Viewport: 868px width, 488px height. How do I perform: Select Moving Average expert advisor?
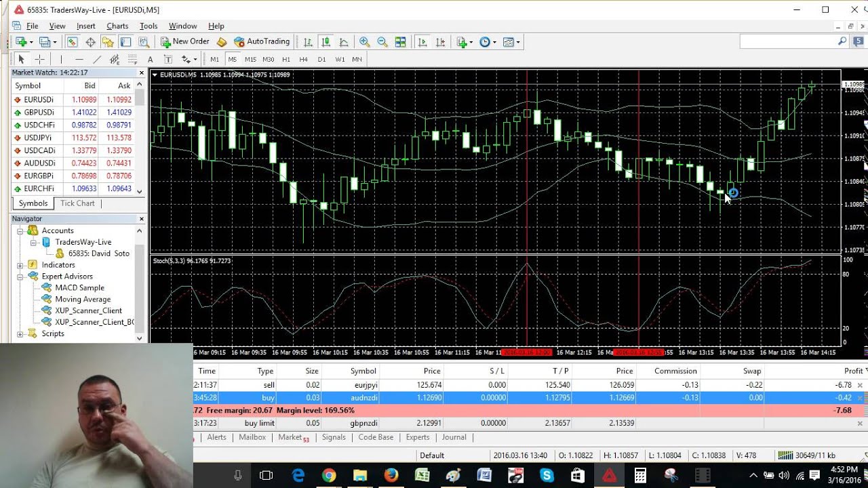(83, 299)
